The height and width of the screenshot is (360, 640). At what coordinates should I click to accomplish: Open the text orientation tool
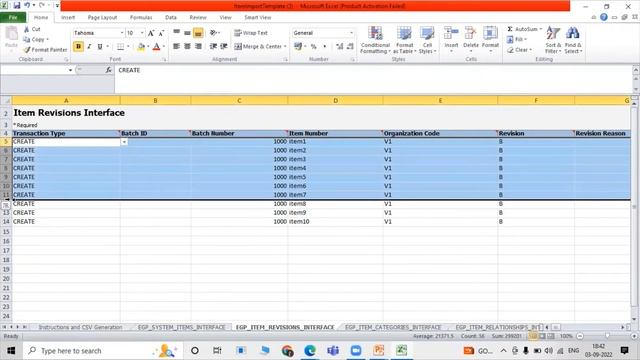[x=214, y=33]
